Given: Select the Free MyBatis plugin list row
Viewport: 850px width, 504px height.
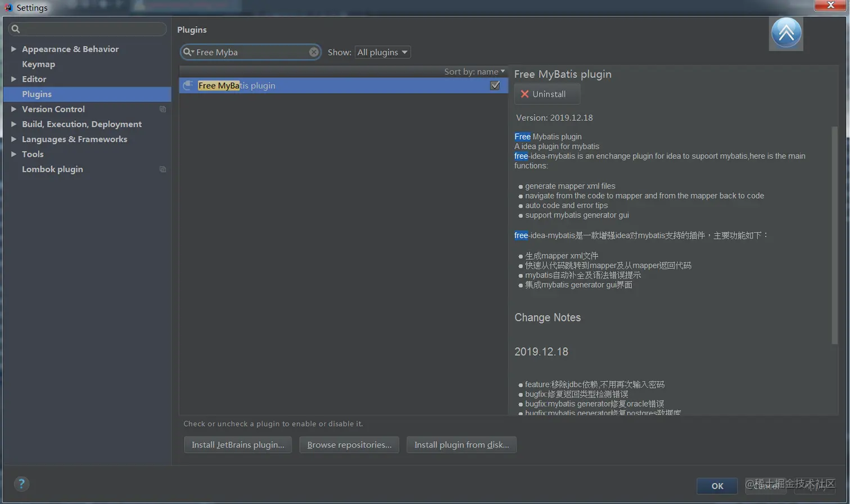Looking at the screenshot, I should pyautogui.click(x=343, y=85).
